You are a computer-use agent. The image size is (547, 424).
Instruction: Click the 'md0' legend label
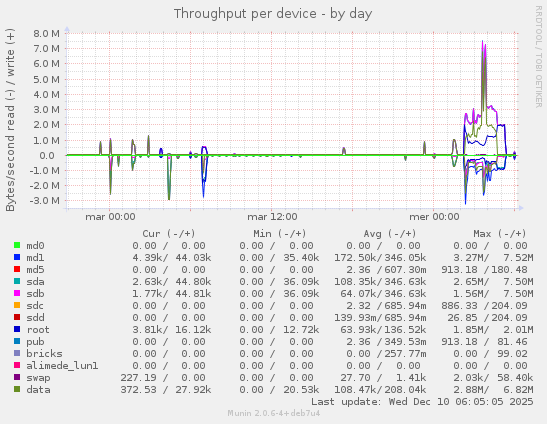(x=35, y=246)
